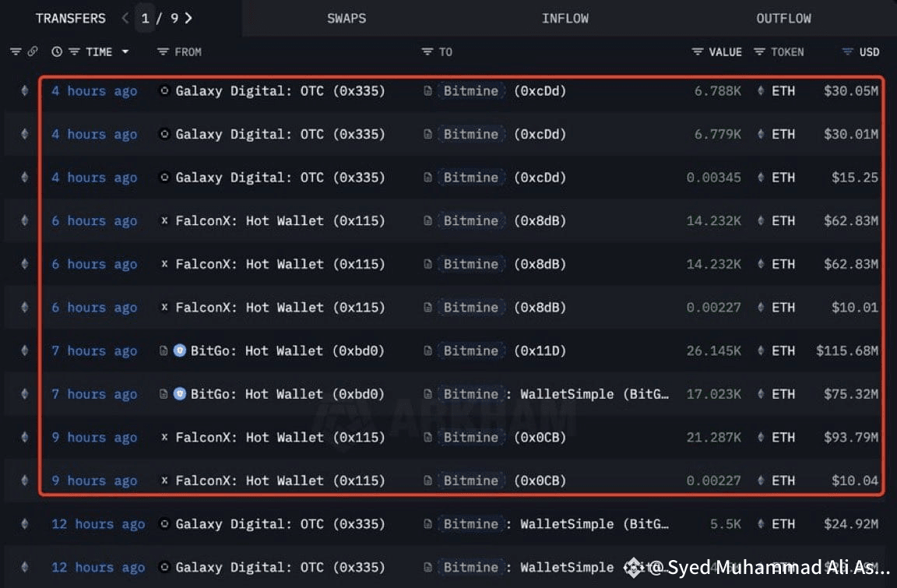Select USD amount $115.68M
The height and width of the screenshot is (588, 897).
point(846,350)
